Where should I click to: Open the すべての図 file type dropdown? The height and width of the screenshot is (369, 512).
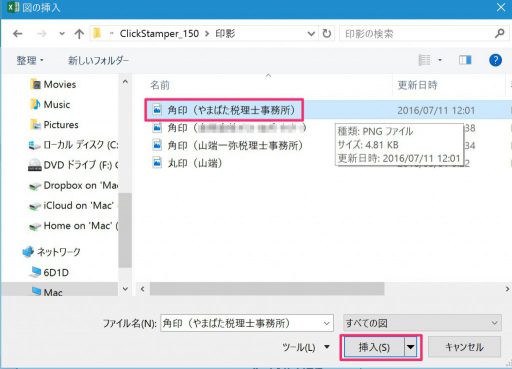(x=422, y=323)
